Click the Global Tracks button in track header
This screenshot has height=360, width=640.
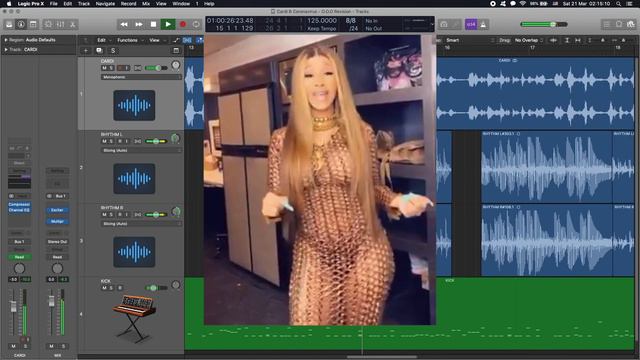click(176, 51)
